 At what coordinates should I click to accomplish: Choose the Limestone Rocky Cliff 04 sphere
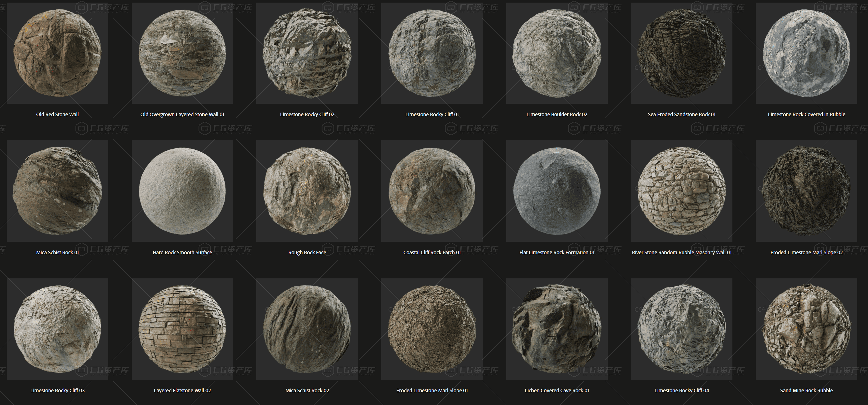click(x=682, y=329)
